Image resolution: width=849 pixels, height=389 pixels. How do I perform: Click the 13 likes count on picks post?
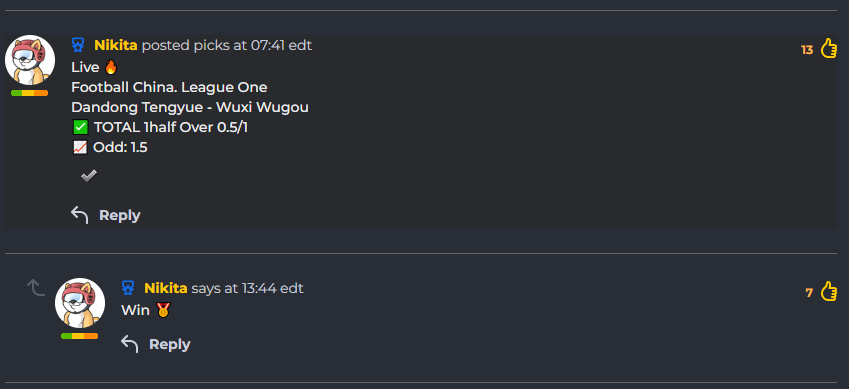point(807,50)
